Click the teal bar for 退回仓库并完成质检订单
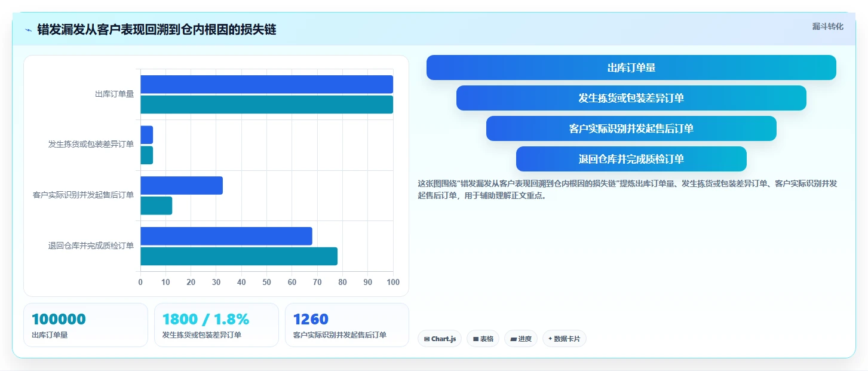Image resolution: width=868 pixels, height=371 pixels. click(239, 256)
